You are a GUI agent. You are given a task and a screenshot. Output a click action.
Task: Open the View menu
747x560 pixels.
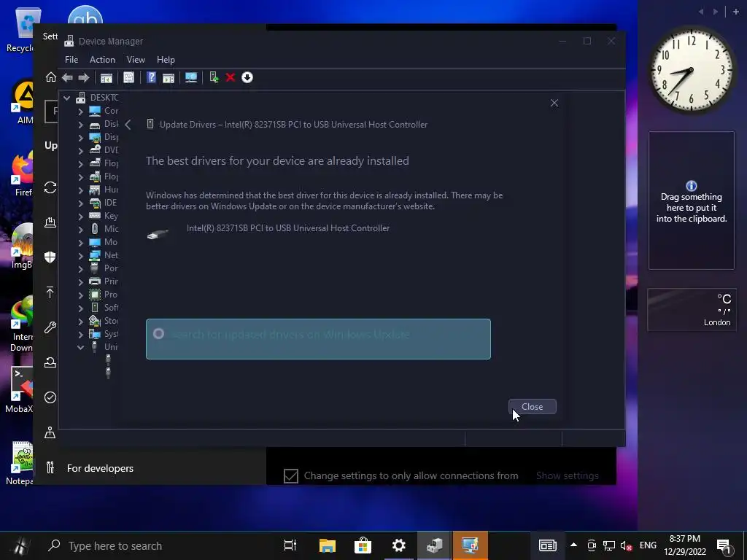pos(136,60)
